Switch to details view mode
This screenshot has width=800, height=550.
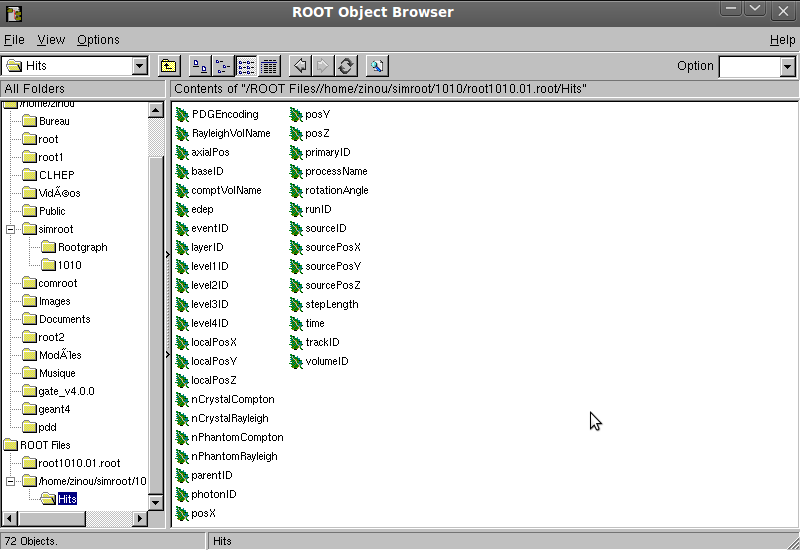point(269,66)
